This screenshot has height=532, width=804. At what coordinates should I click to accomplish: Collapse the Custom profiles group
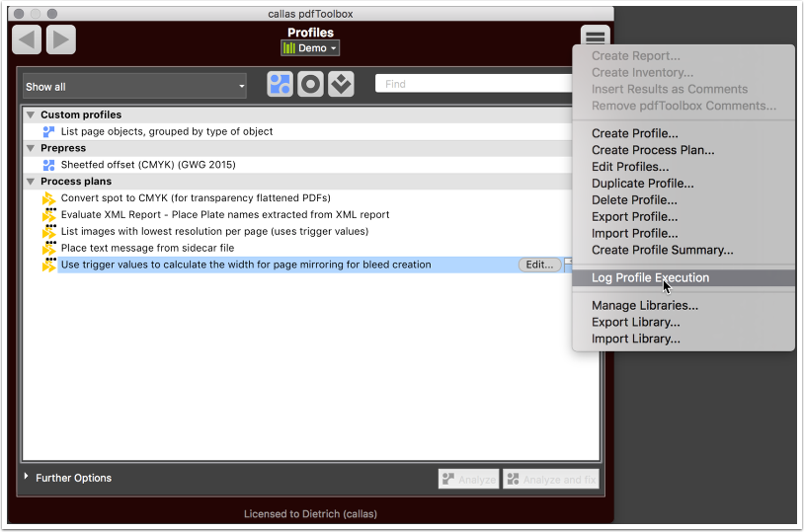pos(31,114)
